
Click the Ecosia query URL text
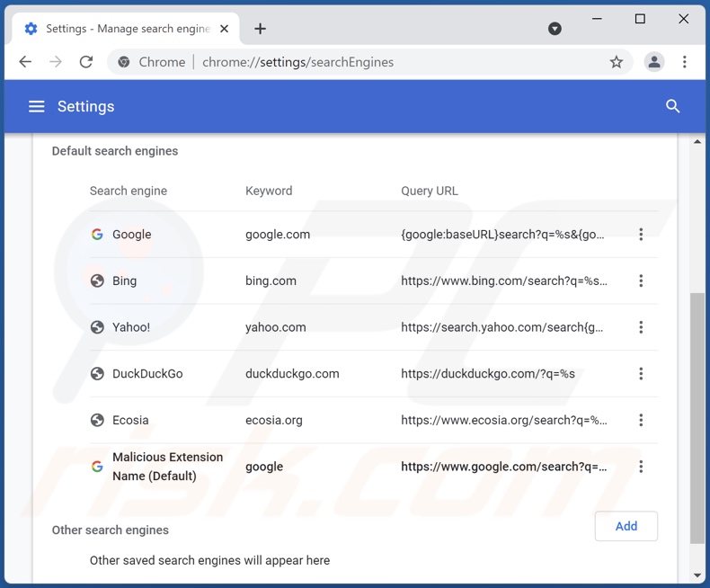[504, 420]
